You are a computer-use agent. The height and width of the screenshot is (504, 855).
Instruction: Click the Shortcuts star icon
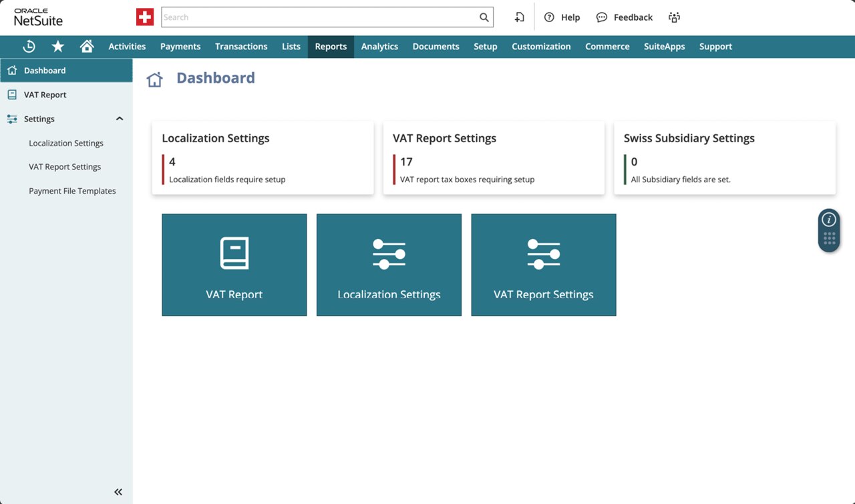pyautogui.click(x=58, y=46)
